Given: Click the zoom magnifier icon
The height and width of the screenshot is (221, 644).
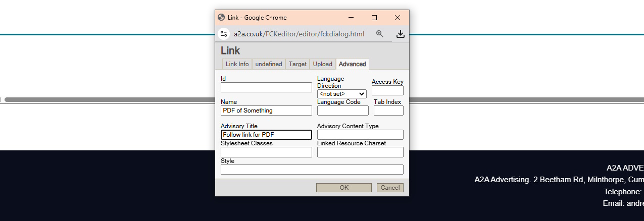Looking at the screenshot, I should 380,34.
